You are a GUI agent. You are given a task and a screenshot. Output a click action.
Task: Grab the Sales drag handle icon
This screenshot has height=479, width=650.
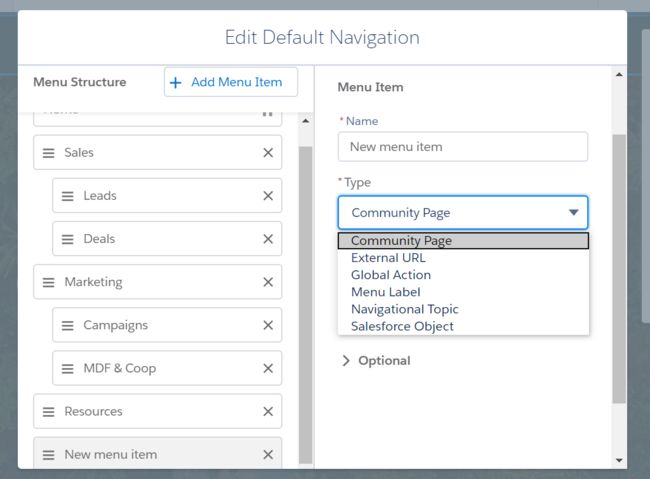tap(49, 153)
